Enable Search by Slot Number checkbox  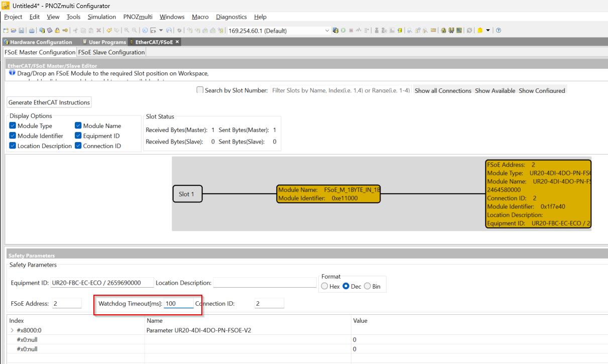200,90
